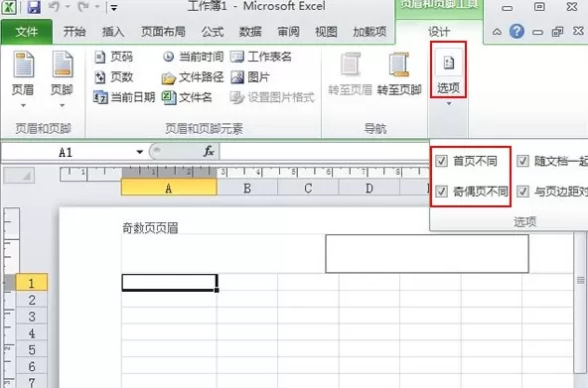
Task: Switch to the Review (审阅) tab
Action: (288, 32)
